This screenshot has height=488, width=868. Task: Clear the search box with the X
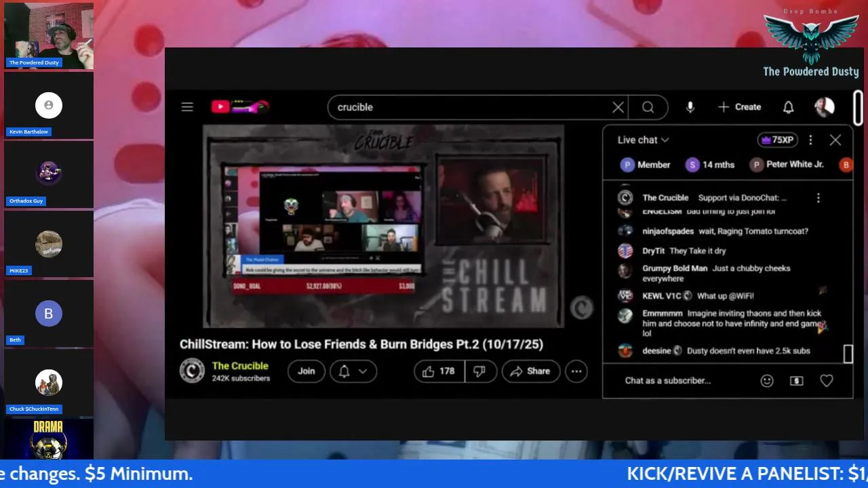click(x=618, y=107)
